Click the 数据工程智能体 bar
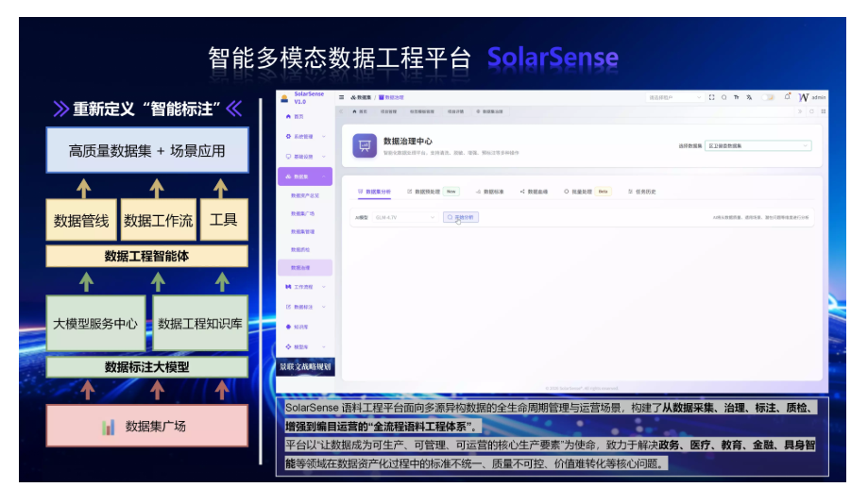 [147, 257]
